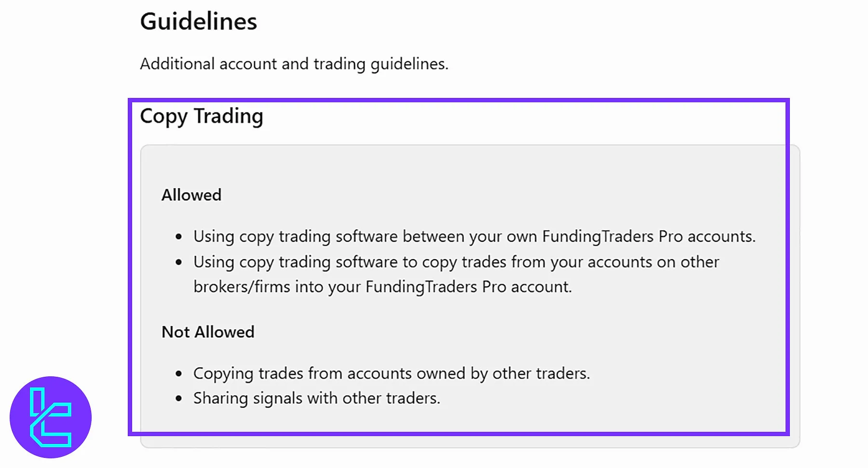
Task: Click the Allowed subheading
Action: pyautogui.click(x=191, y=195)
